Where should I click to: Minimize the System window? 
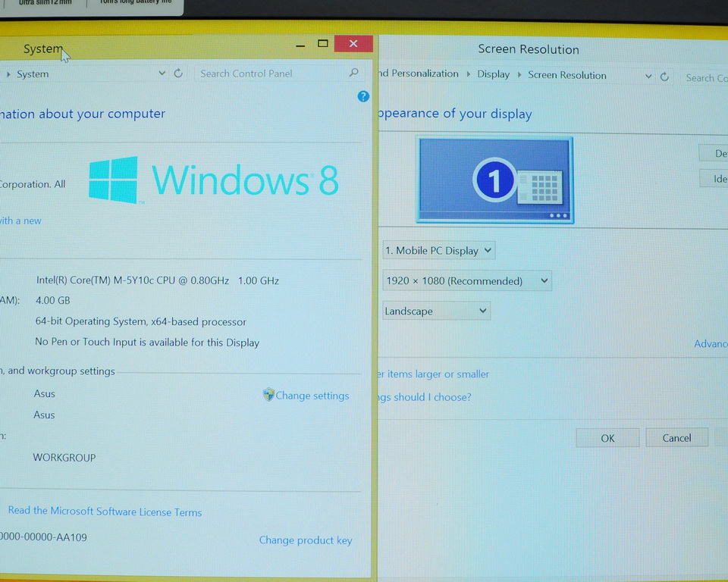300,45
